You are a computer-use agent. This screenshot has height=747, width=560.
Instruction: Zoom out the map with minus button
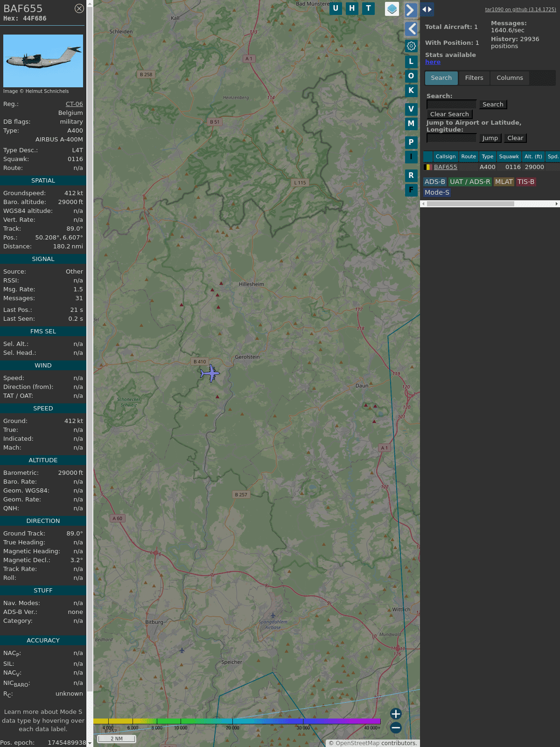point(396,727)
